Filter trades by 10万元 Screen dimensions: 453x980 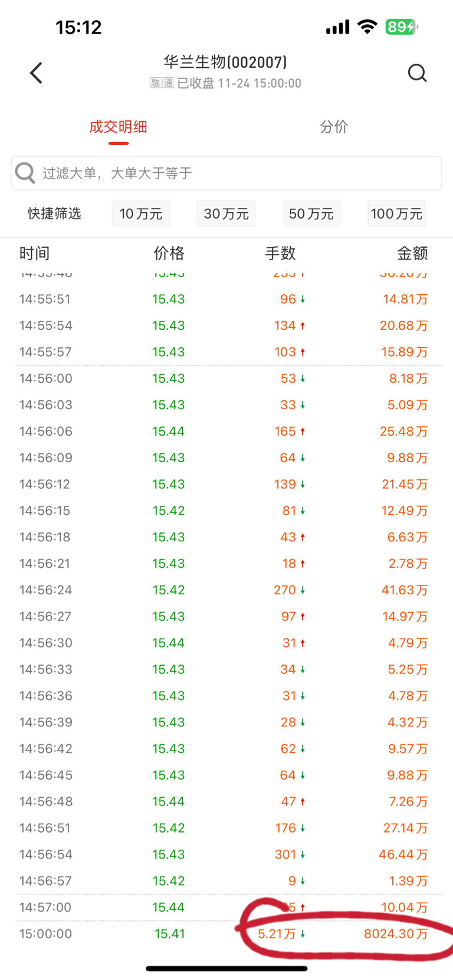coord(141,213)
